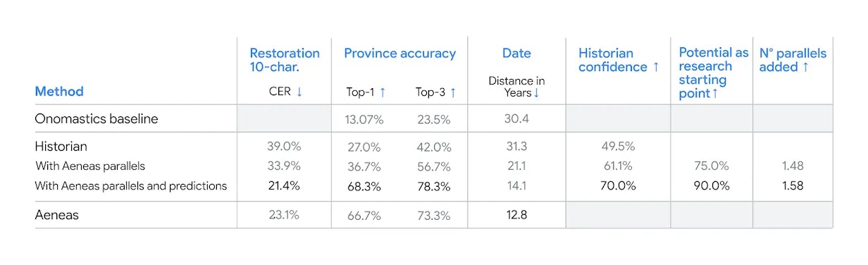Click the Date column header
868x265 pixels.
point(516,54)
